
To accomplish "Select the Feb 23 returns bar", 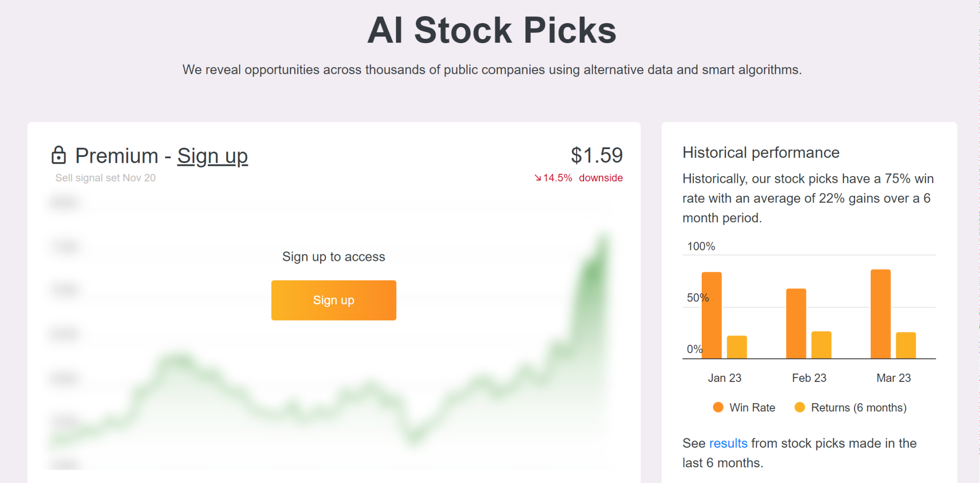I will pos(821,346).
